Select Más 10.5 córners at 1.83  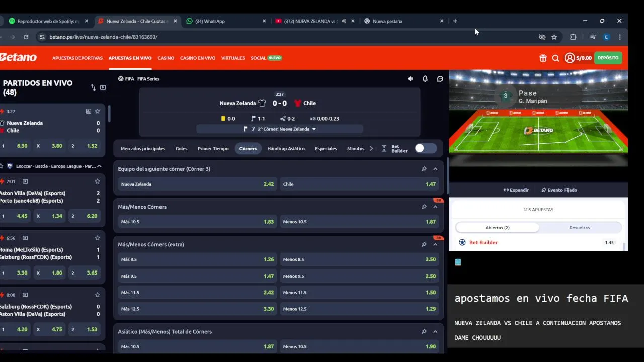click(x=198, y=222)
